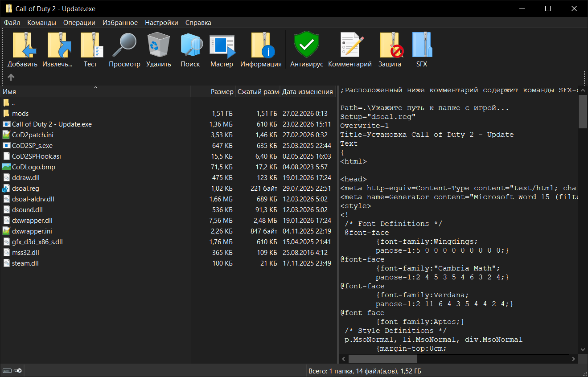The height and width of the screenshot is (377, 588).
Task: Open the Избранное menu
Action: 120,23
